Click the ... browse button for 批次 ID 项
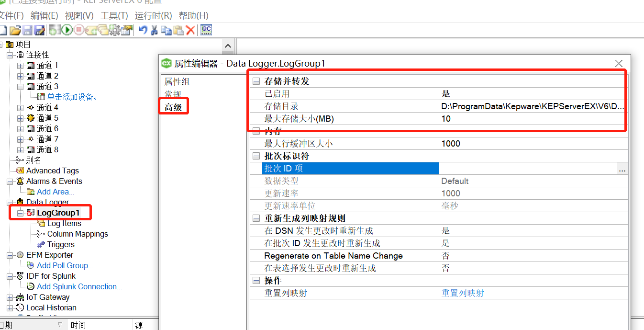This screenshot has width=644, height=330. coord(622,169)
